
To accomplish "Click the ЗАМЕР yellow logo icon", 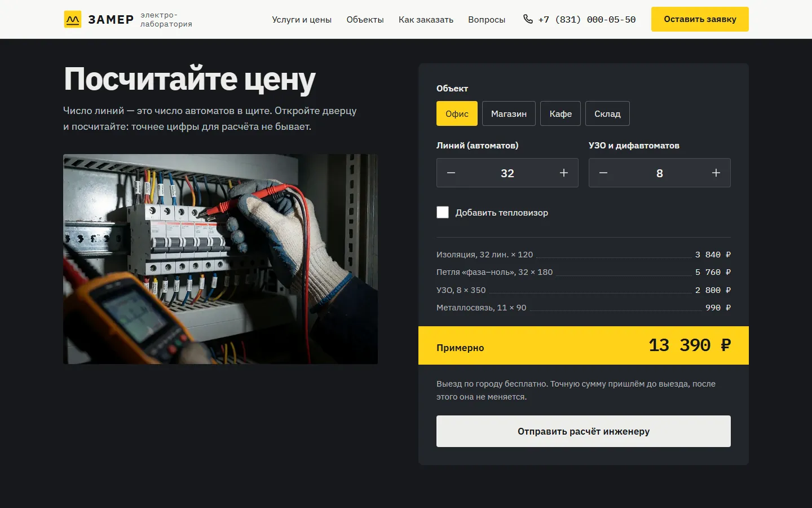I will click(73, 19).
